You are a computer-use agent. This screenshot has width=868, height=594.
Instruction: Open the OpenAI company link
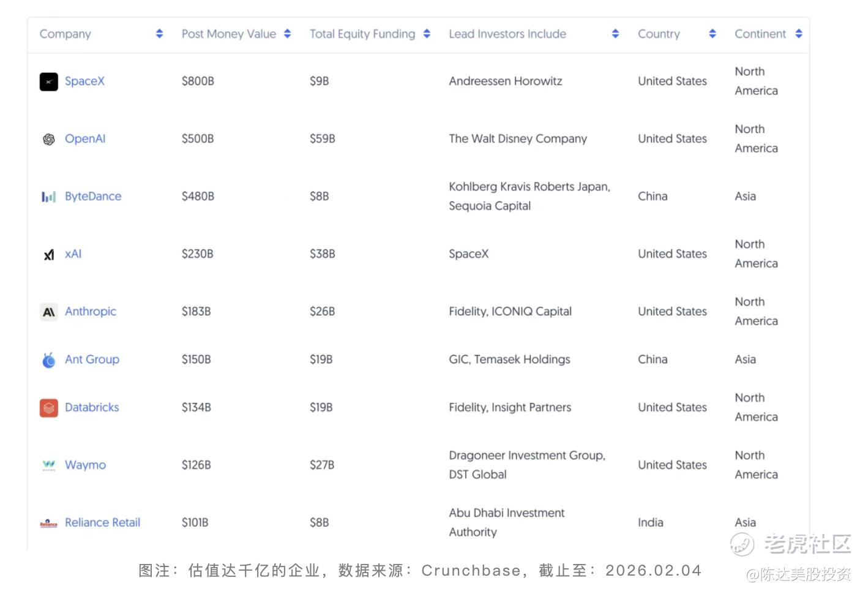[x=85, y=138]
